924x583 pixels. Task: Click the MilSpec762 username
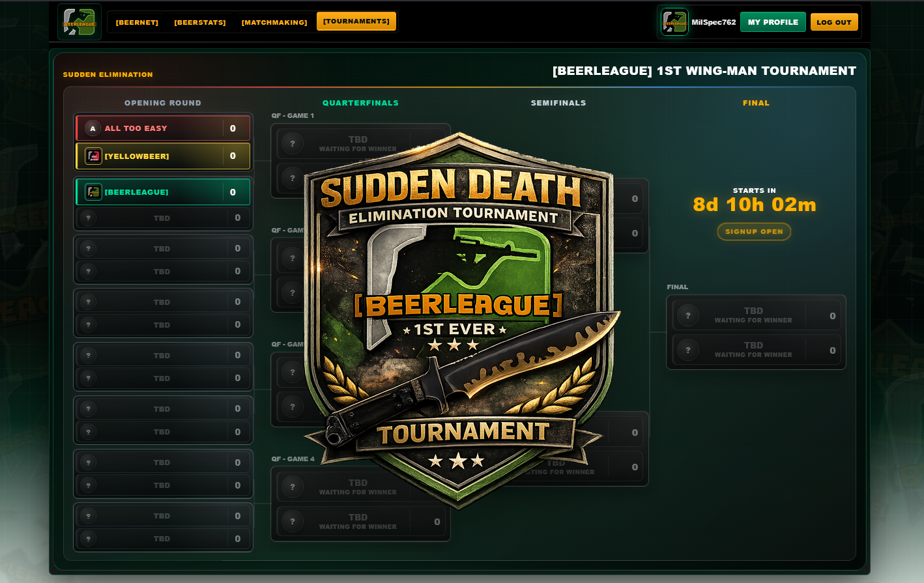click(x=714, y=22)
